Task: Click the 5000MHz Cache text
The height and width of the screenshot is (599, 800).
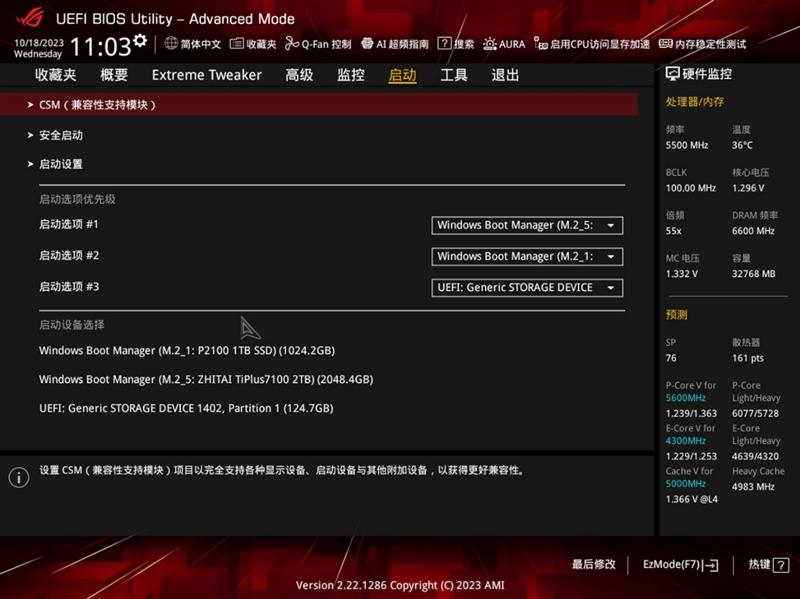Action: pyautogui.click(x=686, y=484)
